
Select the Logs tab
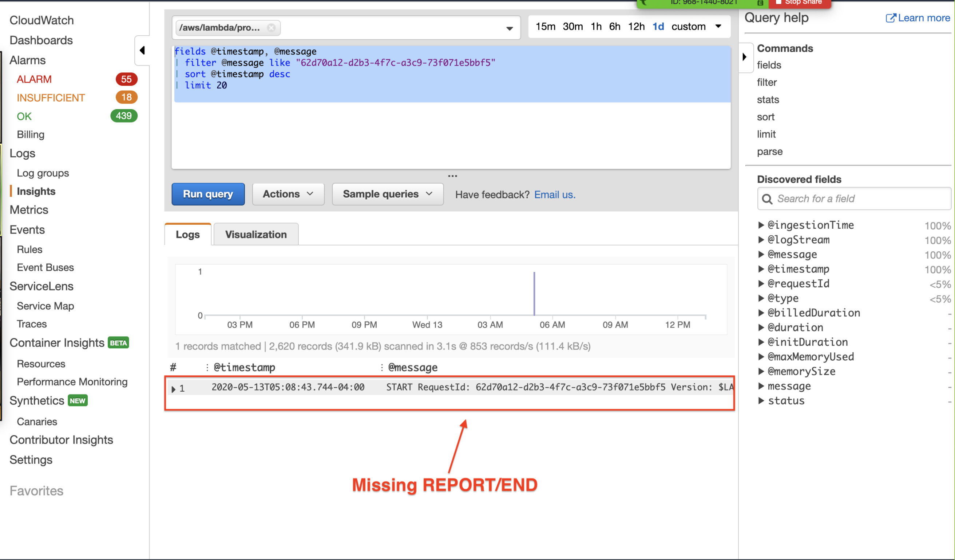click(187, 234)
